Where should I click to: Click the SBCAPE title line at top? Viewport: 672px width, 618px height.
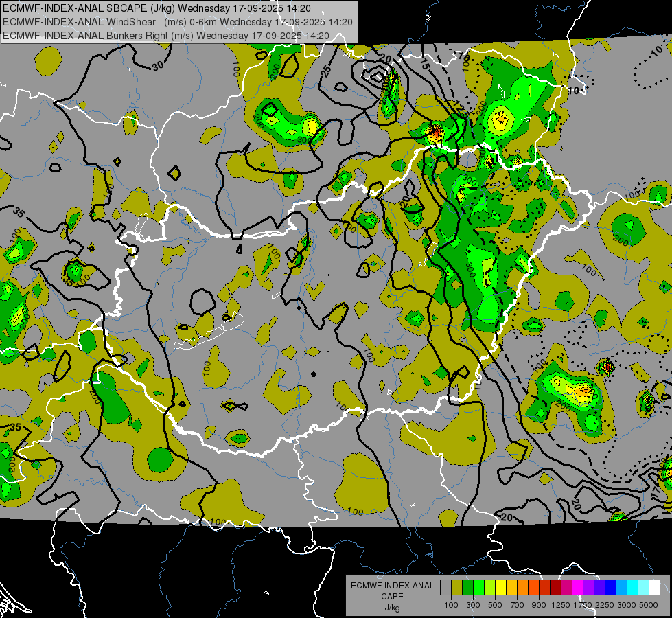pos(157,8)
